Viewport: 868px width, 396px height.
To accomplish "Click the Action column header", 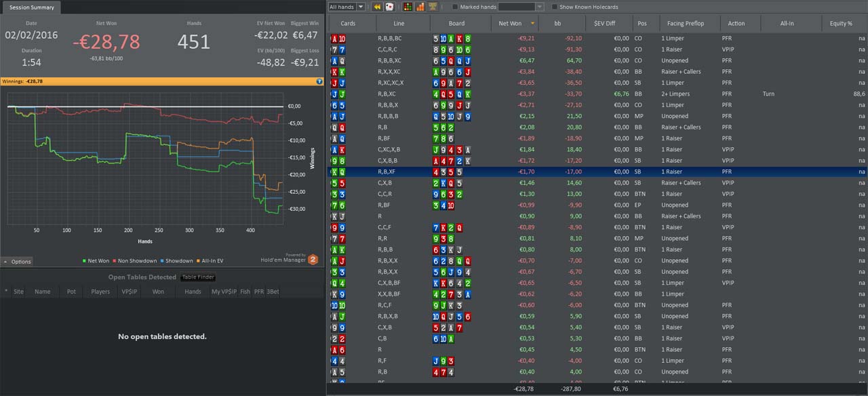I will [x=740, y=23].
